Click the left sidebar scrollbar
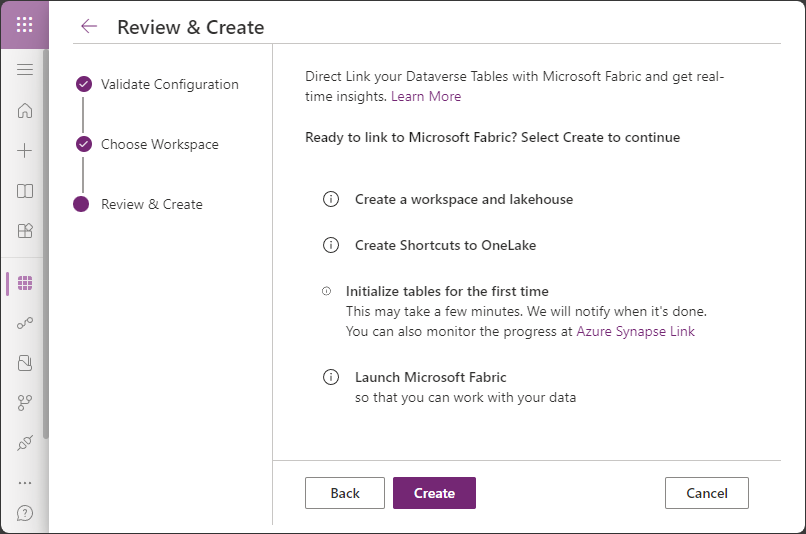 [46, 244]
